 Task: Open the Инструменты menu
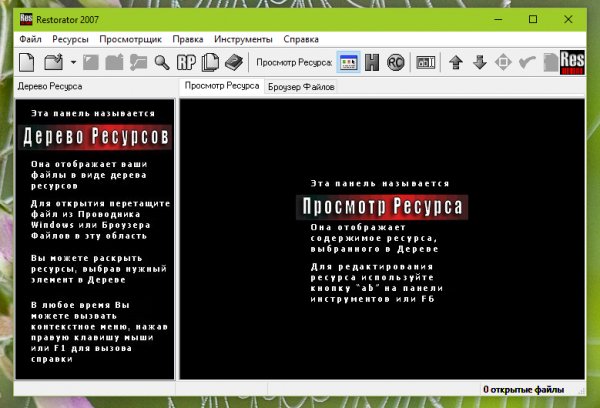pos(243,39)
